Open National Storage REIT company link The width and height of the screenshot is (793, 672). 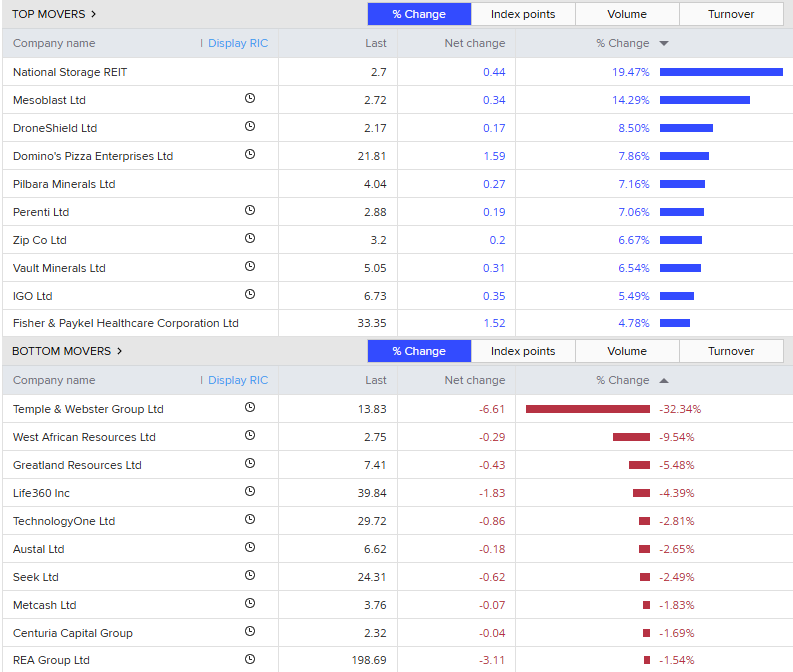coord(70,72)
